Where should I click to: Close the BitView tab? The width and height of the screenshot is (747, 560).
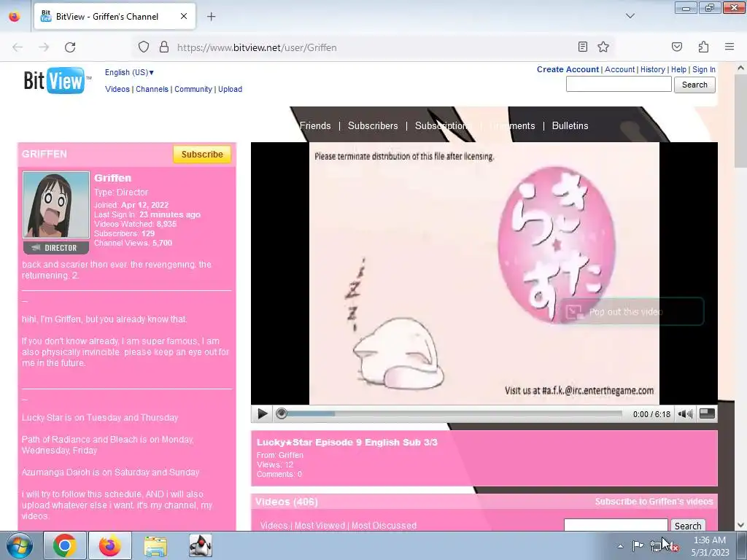click(x=184, y=16)
